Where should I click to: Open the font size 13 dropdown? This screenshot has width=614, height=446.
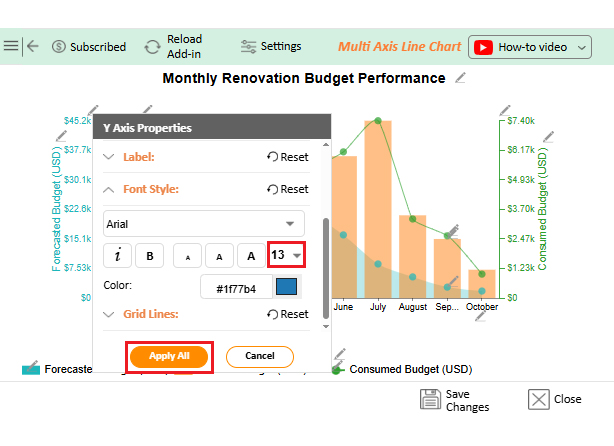pyautogui.click(x=286, y=256)
